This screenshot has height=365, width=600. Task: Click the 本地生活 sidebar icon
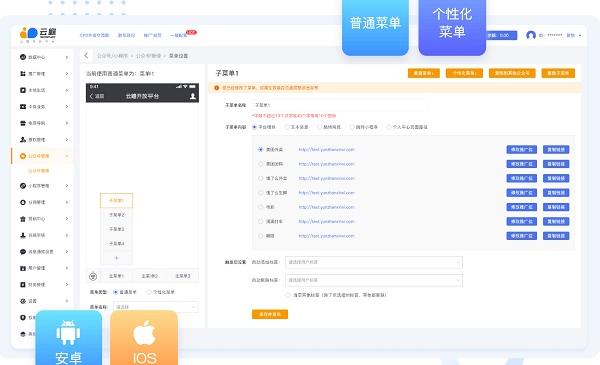(x=23, y=90)
